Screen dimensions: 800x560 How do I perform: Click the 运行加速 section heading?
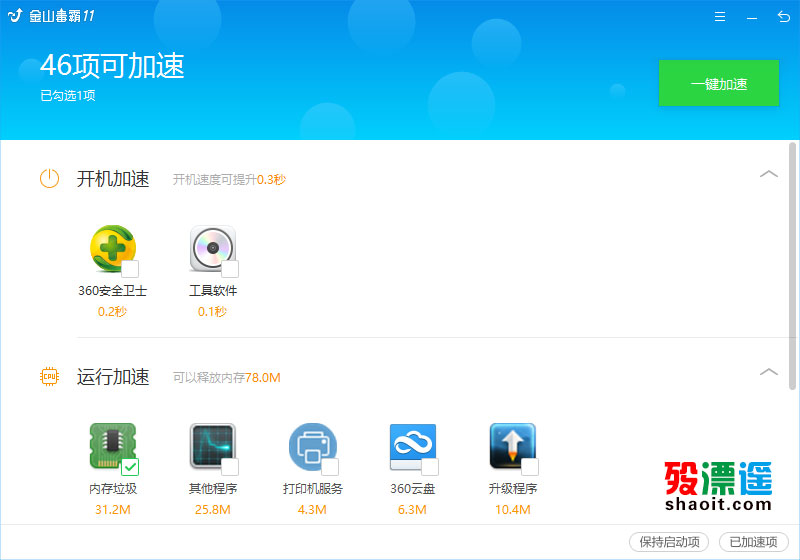[x=113, y=377]
